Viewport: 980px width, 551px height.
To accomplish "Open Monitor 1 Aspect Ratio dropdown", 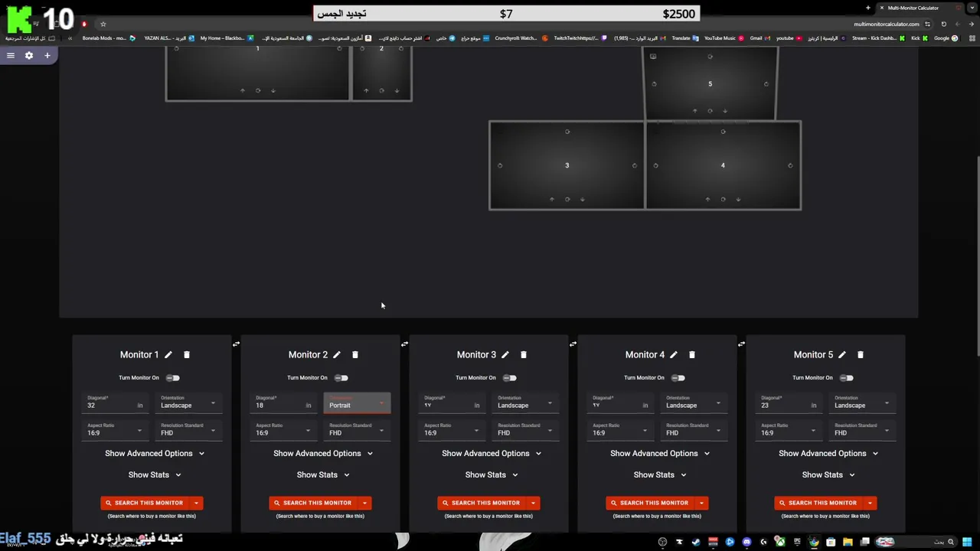I will coord(115,430).
